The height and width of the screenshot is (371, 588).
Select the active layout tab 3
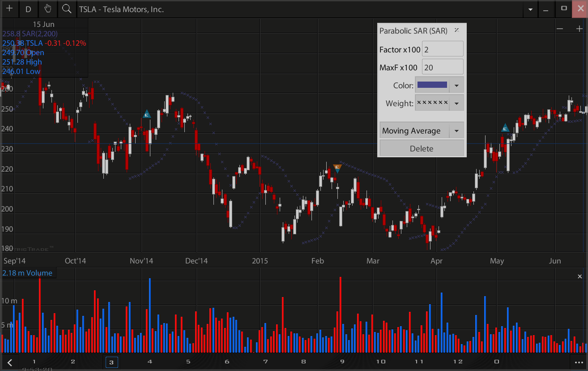(111, 362)
